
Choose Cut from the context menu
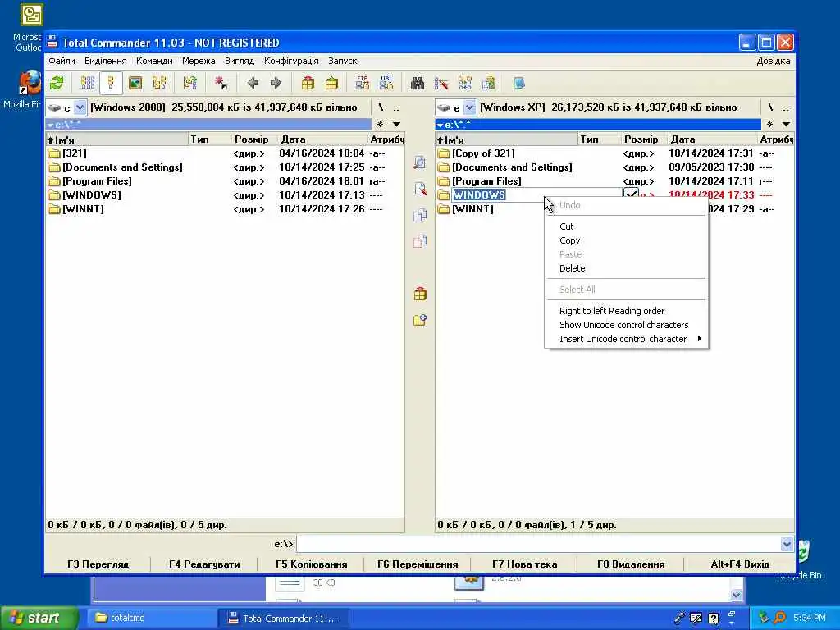coord(626,226)
